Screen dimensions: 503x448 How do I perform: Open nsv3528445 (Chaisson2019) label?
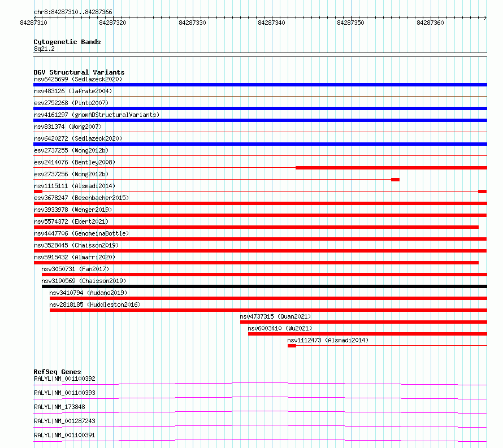[x=76, y=245]
